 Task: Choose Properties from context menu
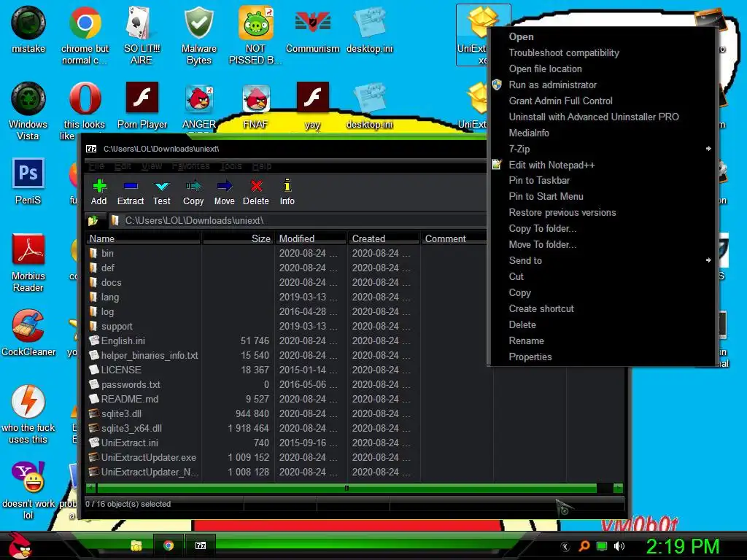(602, 357)
